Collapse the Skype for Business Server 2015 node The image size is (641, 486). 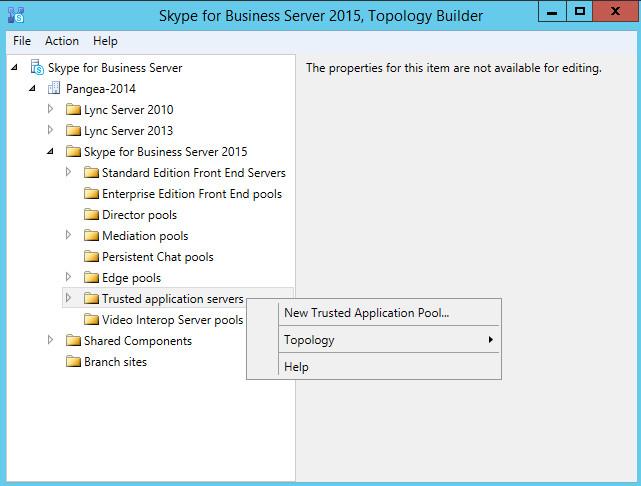point(50,151)
